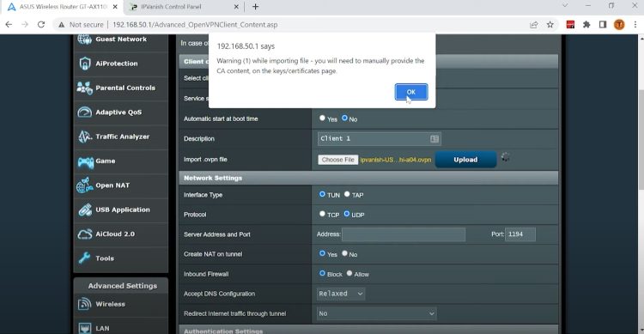The width and height of the screenshot is (644, 334).
Task: Click the Description field with Client 1
Action: pos(379,139)
